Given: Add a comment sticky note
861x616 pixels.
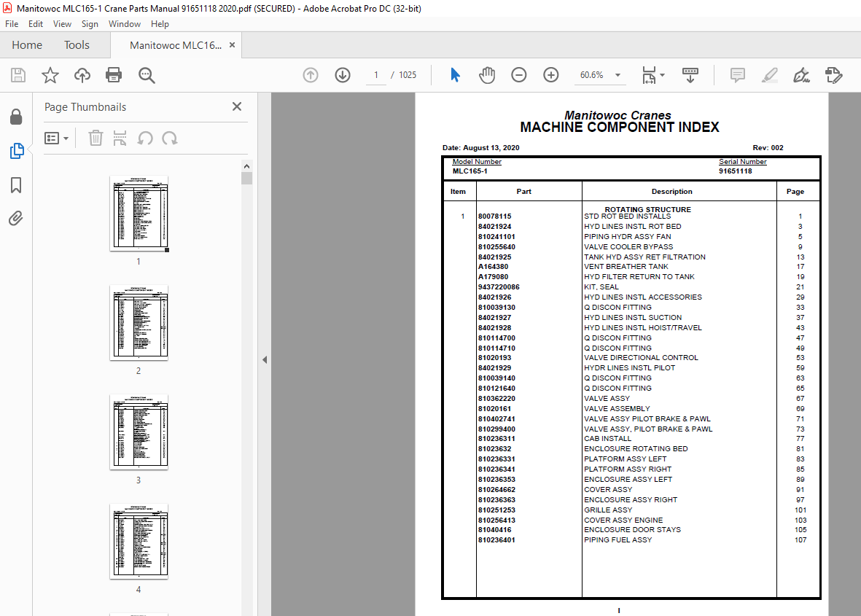Looking at the screenshot, I should click(738, 74).
